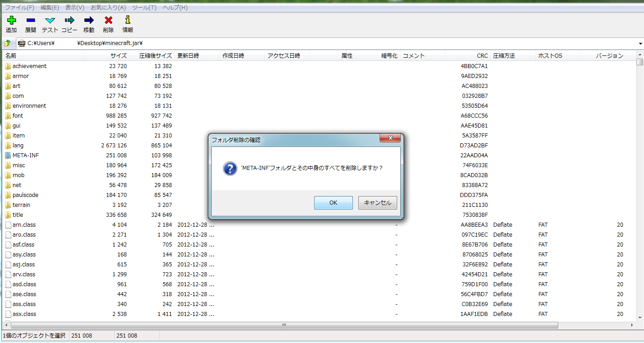The image size is (644, 343).
Task: Sort by the 名前 column header
Action: [x=43, y=56]
